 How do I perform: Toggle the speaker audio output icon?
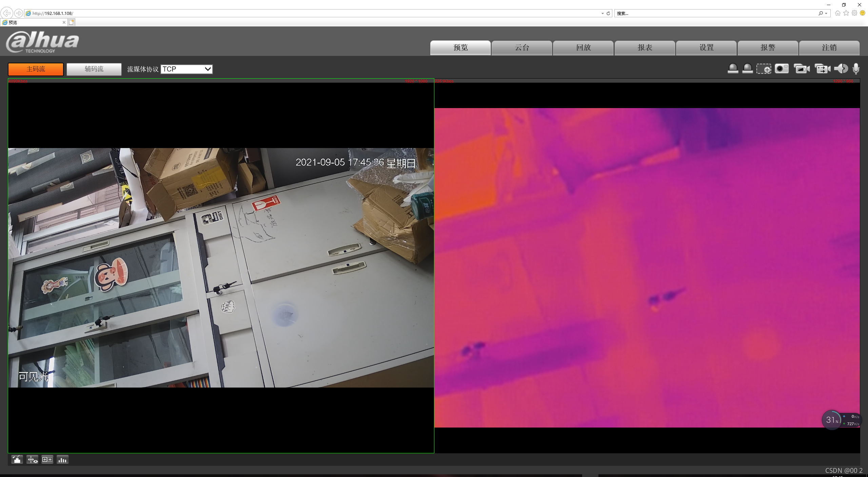coord(841,69)
